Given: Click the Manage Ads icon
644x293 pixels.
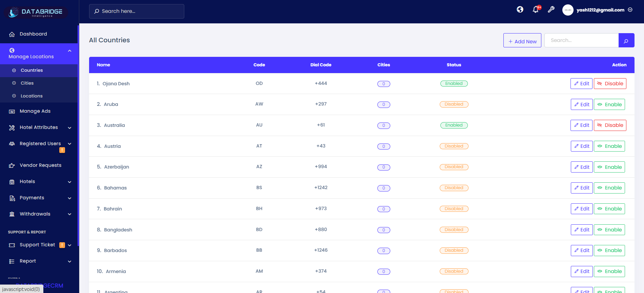Looking at the screenshot, I should coord(12,111).
